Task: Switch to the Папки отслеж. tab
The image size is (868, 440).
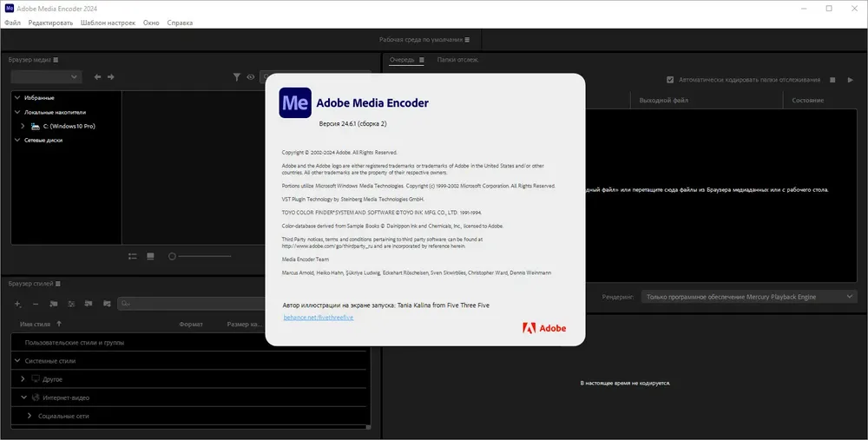Action: [457, 60]
